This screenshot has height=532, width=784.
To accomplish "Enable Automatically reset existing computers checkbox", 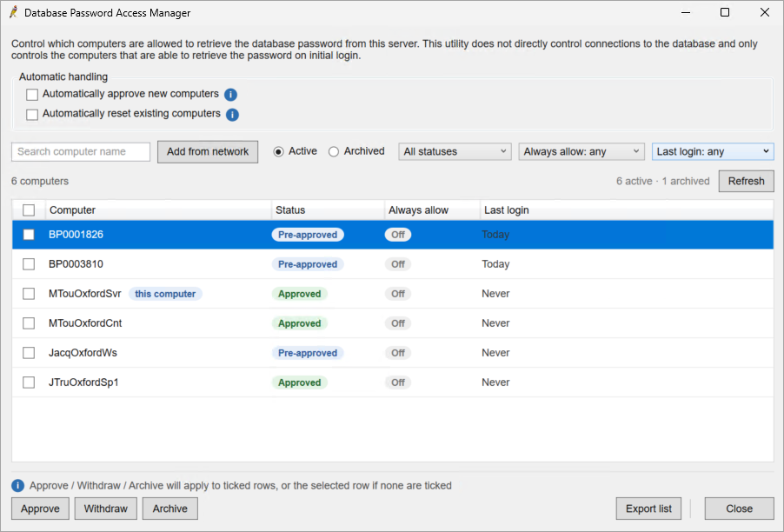I will pyautogui.click(x=32, y=115).
